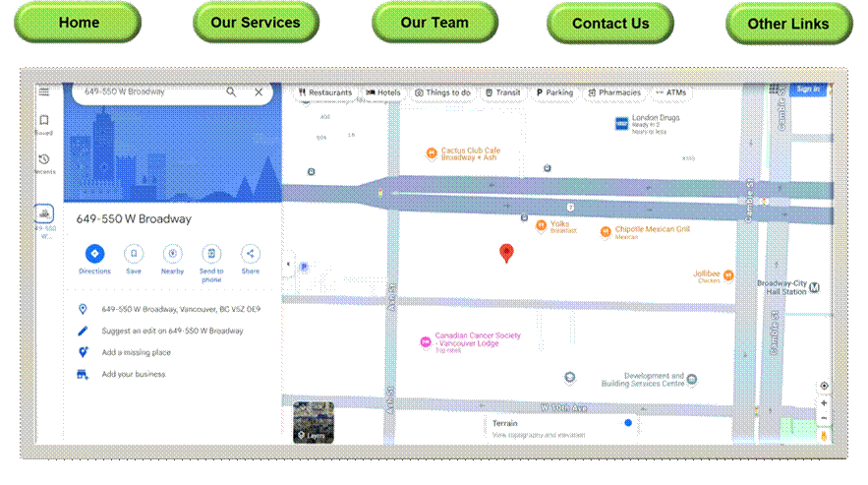
Task: Share this location via Share icon
Action: 251,254
